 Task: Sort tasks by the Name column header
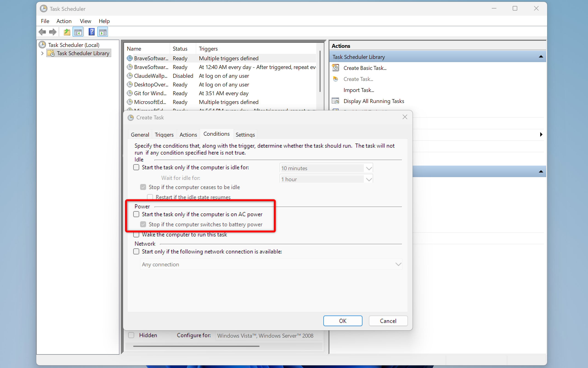pyautogui.click(x=147, y=49)
